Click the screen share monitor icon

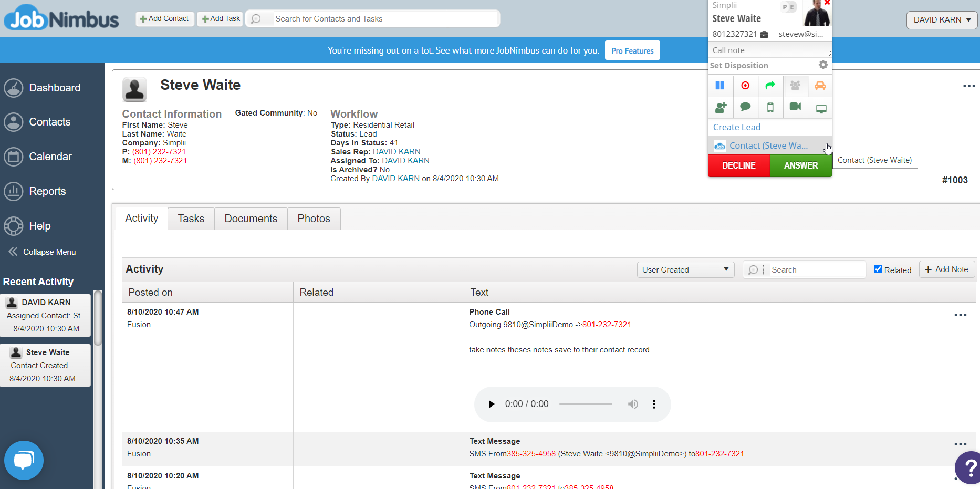point(821,109)
